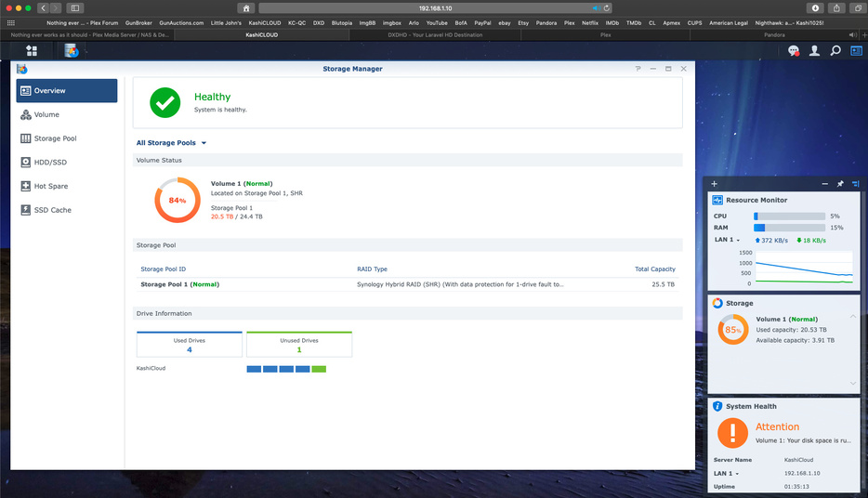
Task: Click the widget panel dock-side icon
Action: [x=855, y=184]
